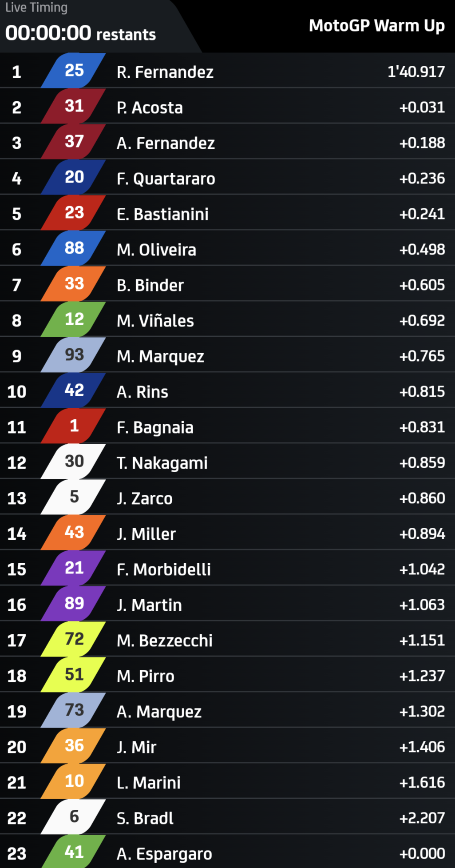Open the Live Timing tab
The width and height of the screenshot is (455, 868).
click(x=36, y=8)
